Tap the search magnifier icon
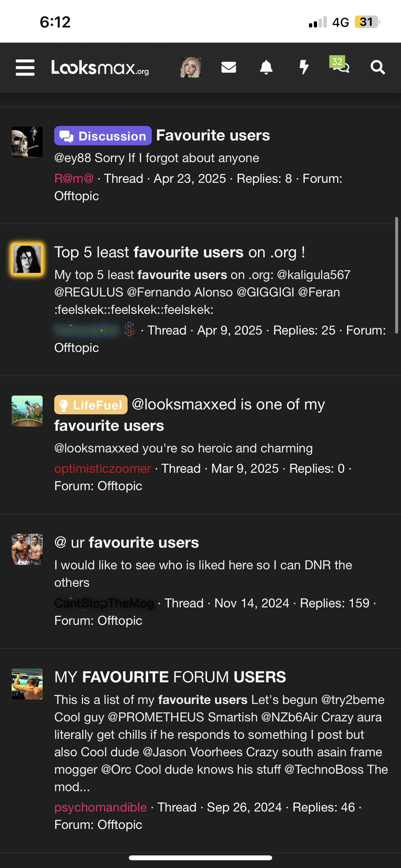This screenshot has width=401, height=868. [377, 67]
